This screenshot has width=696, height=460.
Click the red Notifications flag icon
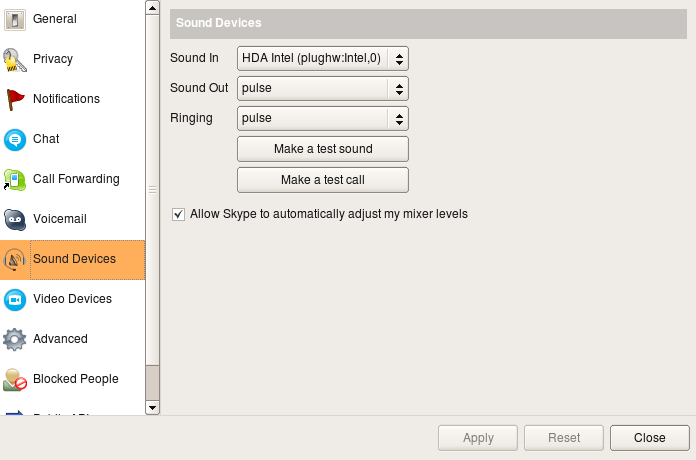[x=14, y=99]
